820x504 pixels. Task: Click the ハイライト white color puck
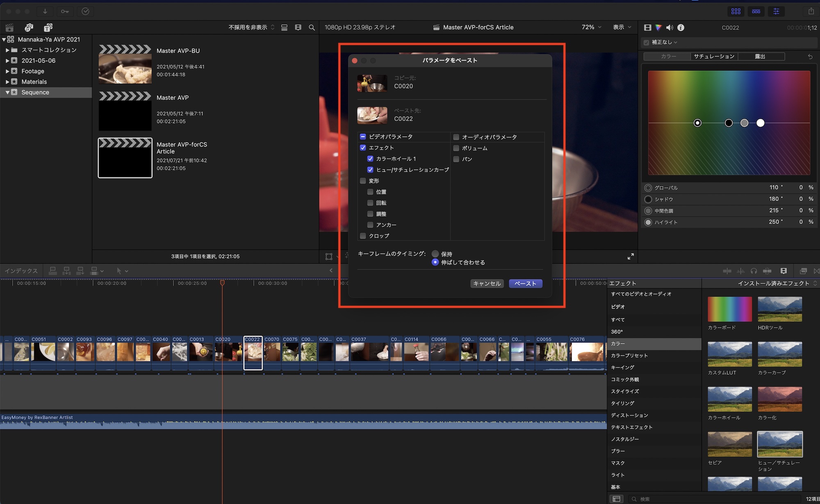[760, 123]
